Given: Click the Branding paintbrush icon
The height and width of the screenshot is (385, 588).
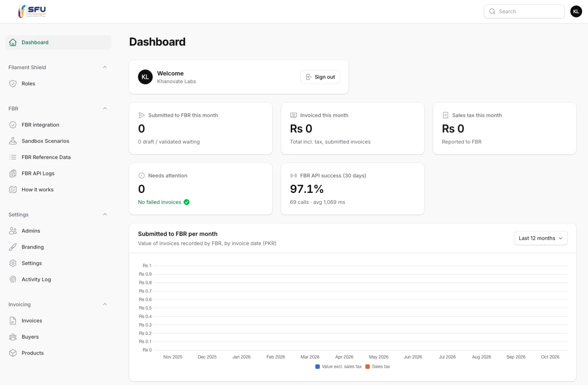Looking at the screenshot, I should [x=13, y=247].
